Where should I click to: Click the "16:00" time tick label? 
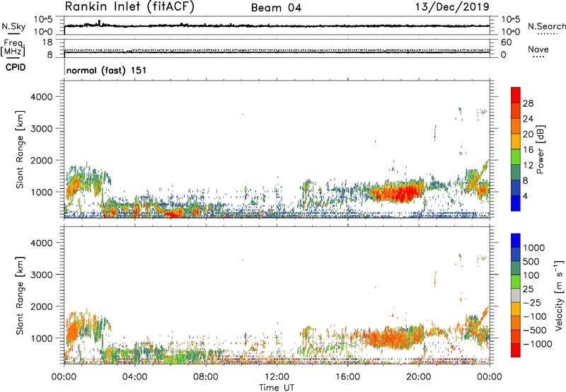[347, 377]
